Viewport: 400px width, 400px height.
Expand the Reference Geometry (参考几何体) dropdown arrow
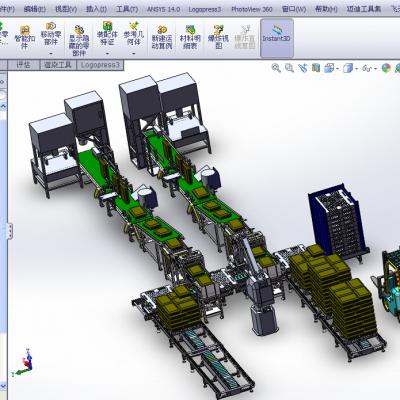(133, 54)
